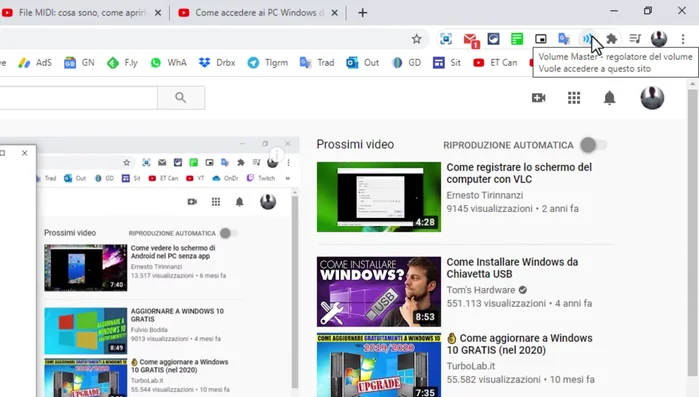This screenshot has height=397, width=699.
Task: Open the YouTube account avatar menu
Action: coord(652,98)
